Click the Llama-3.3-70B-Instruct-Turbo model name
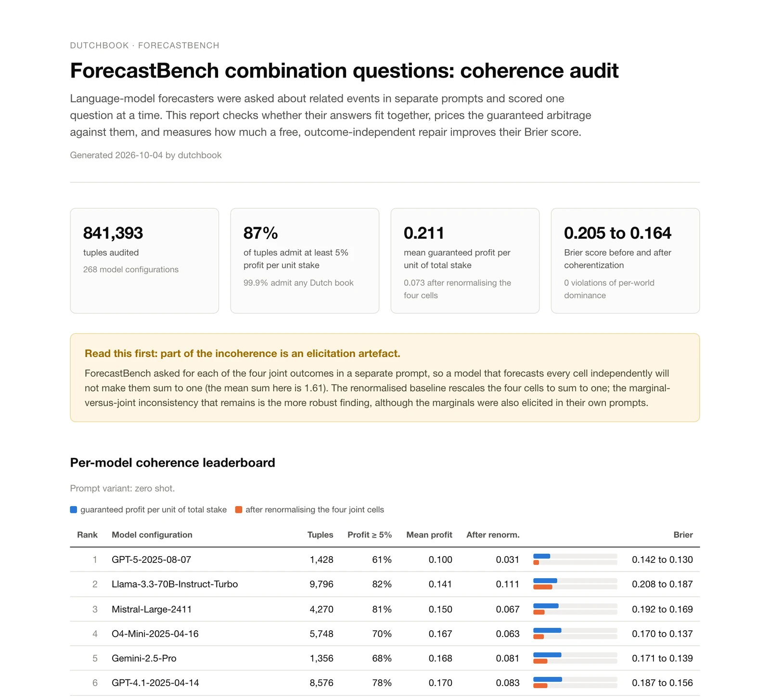The image size is (770, 700). [x=175, y=584]
